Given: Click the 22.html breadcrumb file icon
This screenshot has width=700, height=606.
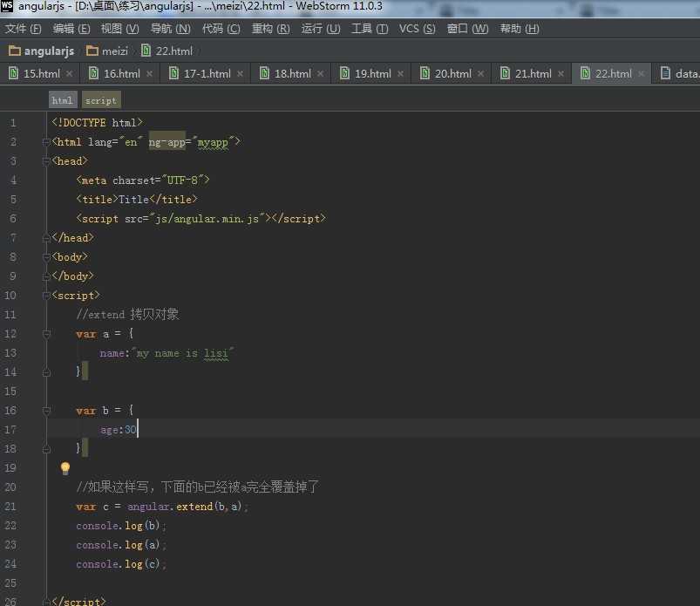Looking at the screenshot, I should pos(146,51).
